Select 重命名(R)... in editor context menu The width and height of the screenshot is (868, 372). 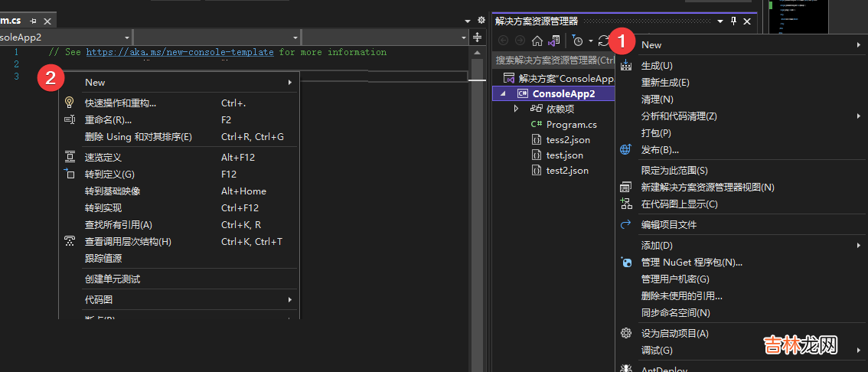[x=108, y=120]
